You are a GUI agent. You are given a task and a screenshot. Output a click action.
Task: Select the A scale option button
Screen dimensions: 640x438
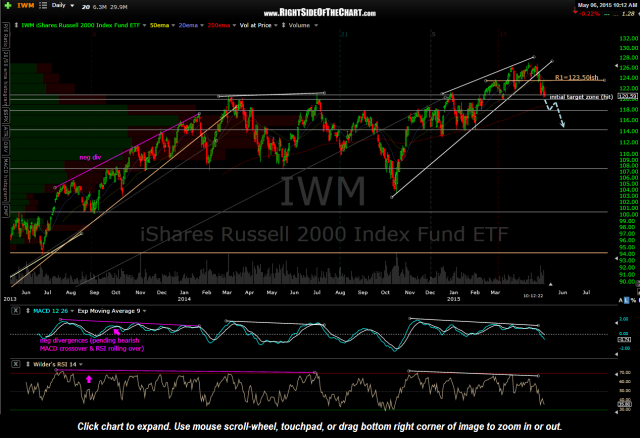click(x=621, y=300)
